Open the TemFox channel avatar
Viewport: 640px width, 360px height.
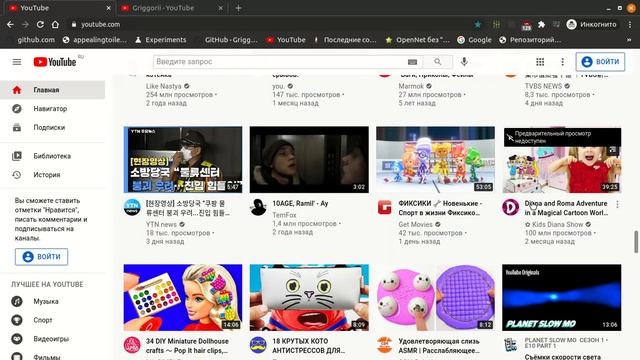pos(258,207)
